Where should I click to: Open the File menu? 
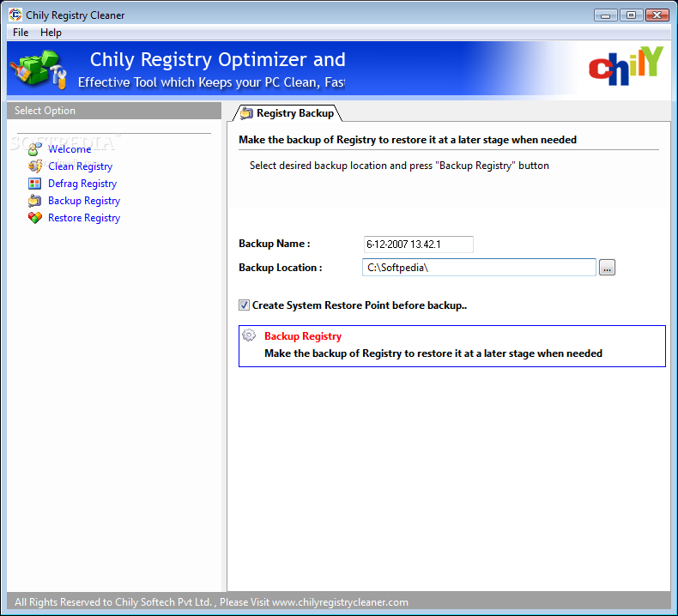(x=21, y=33)
